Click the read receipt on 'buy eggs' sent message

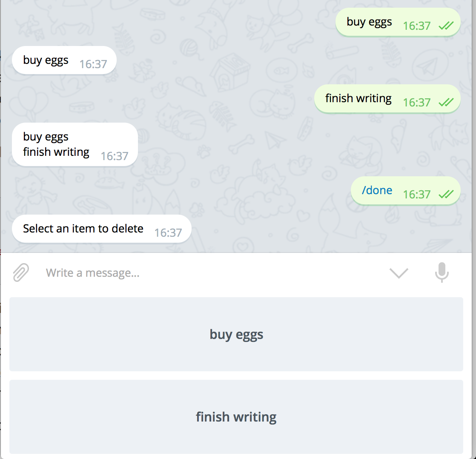[x=446, y=26]
